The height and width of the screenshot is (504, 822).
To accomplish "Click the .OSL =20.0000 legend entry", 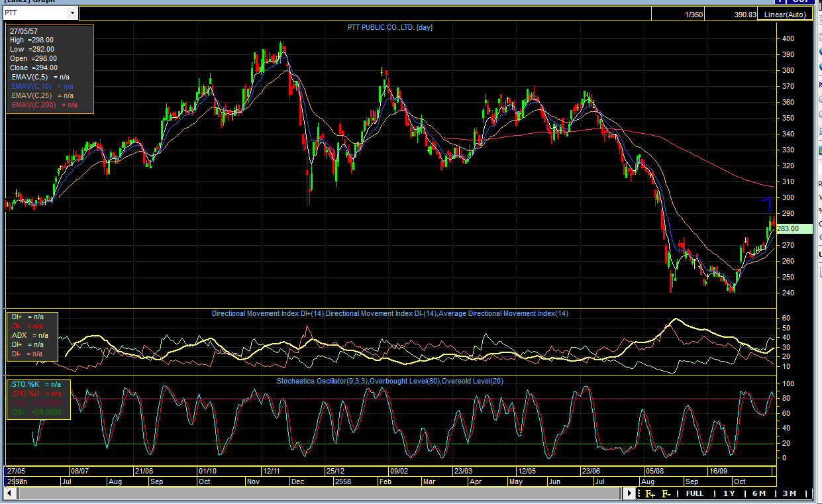I will click(x=36, y=412).
